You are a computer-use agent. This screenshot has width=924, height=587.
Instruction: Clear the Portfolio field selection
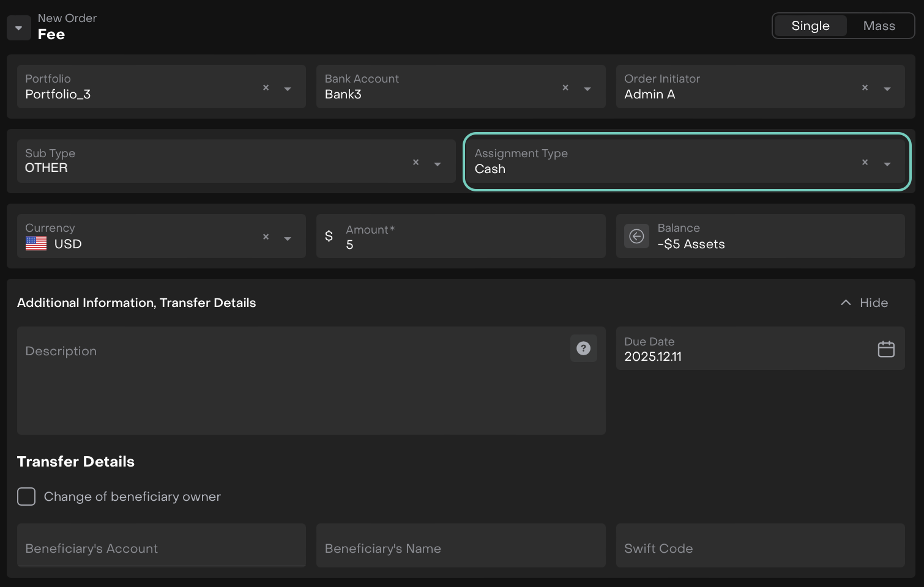click(x=266, y=88)
